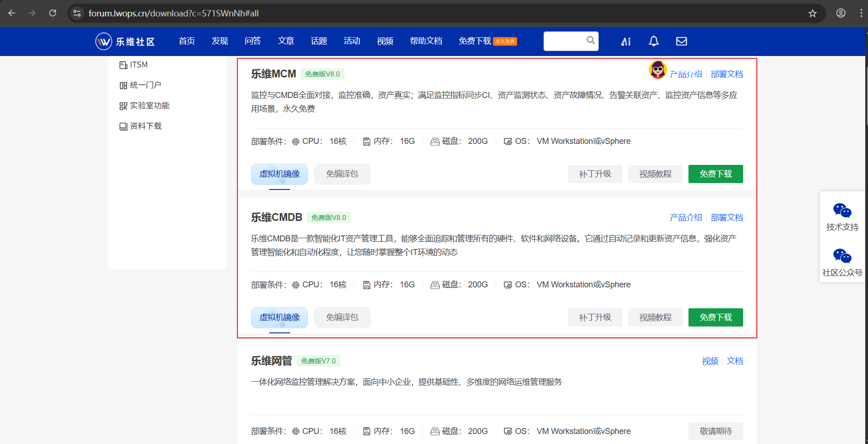Open 部署文档 link for 乐维CMDB
Screen dimensions: 868x444
tap(727, 218)
